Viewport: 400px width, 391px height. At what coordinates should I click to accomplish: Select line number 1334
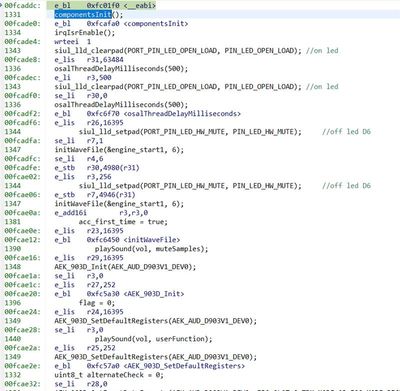[13, 33]
